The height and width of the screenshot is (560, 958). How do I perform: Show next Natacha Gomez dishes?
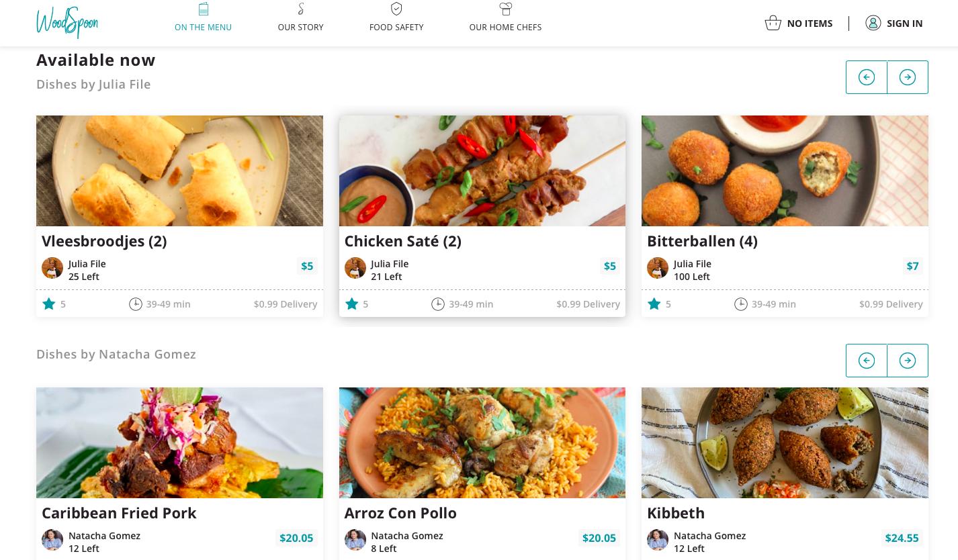click(x=908, y=361)
